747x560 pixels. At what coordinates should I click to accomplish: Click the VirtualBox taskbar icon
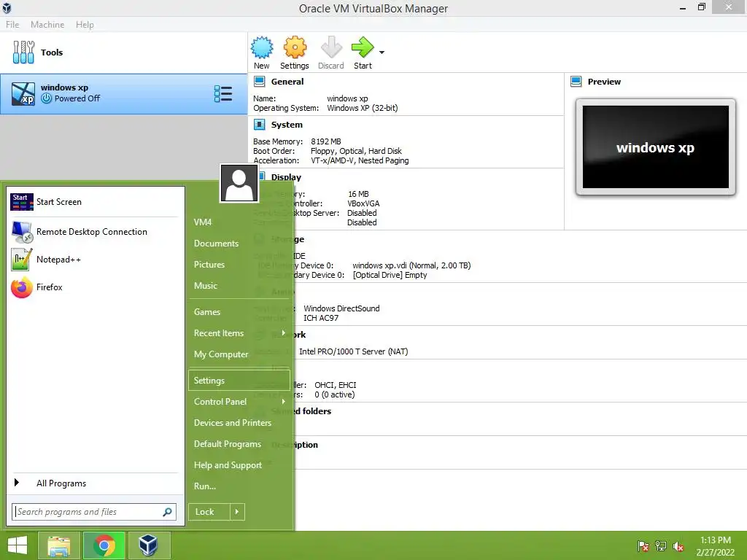[x=148, y=545]
